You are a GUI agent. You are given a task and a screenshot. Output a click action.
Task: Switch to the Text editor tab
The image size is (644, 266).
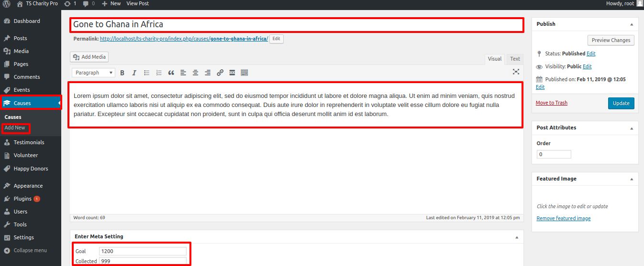[x=515, y=59]
